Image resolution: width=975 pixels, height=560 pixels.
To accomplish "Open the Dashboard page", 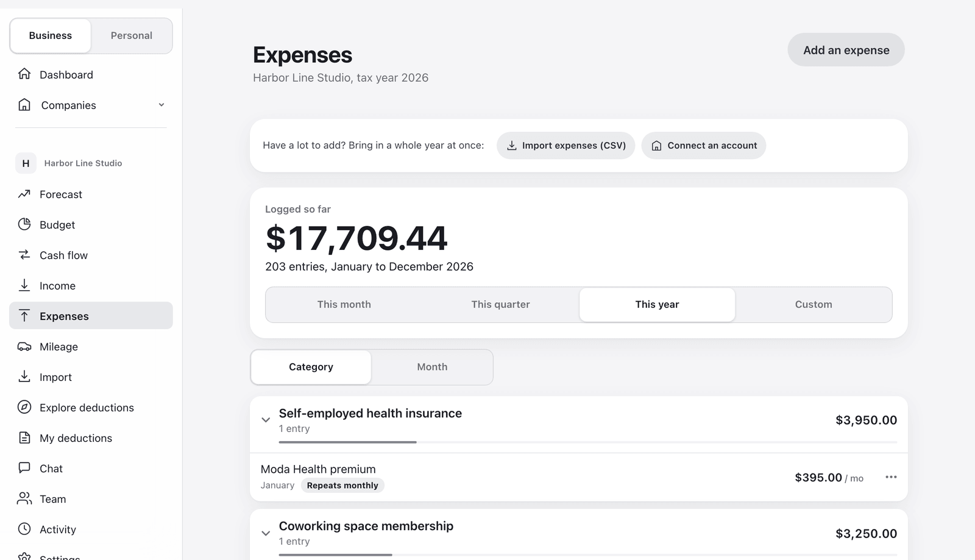I will click(91, 74).
